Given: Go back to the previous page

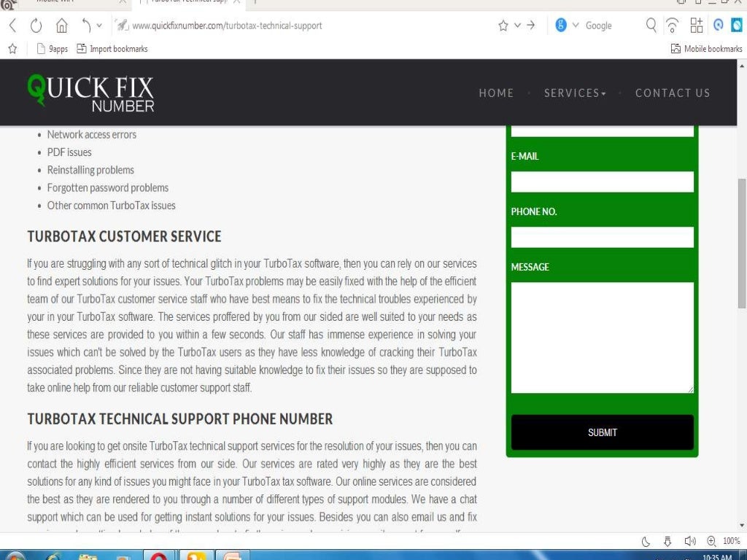Looking at the screenshot, I should tap(13, 26).
